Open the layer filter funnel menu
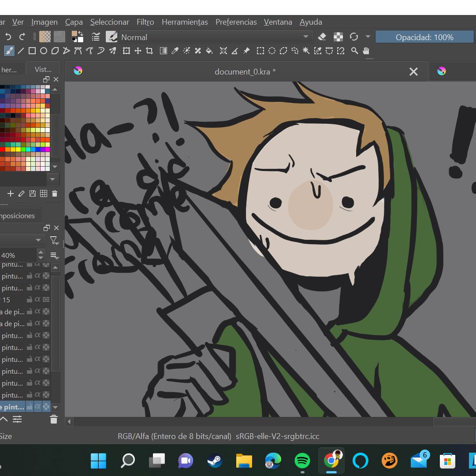The width and height of the screenshot is (476, 476). click(x=54, y=241)
